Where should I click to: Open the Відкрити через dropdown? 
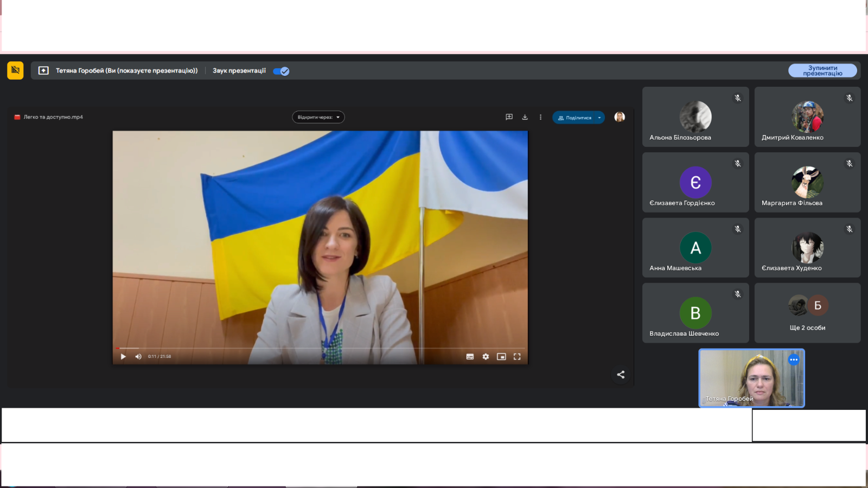318,117
